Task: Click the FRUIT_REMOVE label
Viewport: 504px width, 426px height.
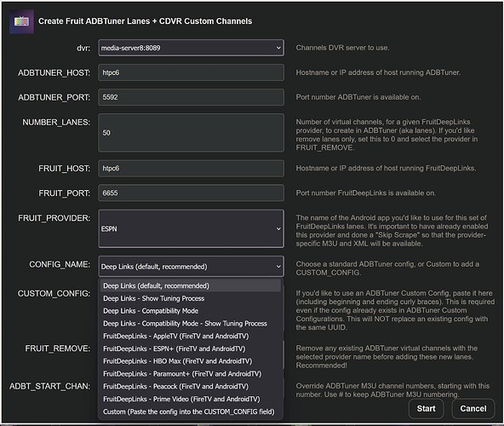Action: tap(58, 348)
